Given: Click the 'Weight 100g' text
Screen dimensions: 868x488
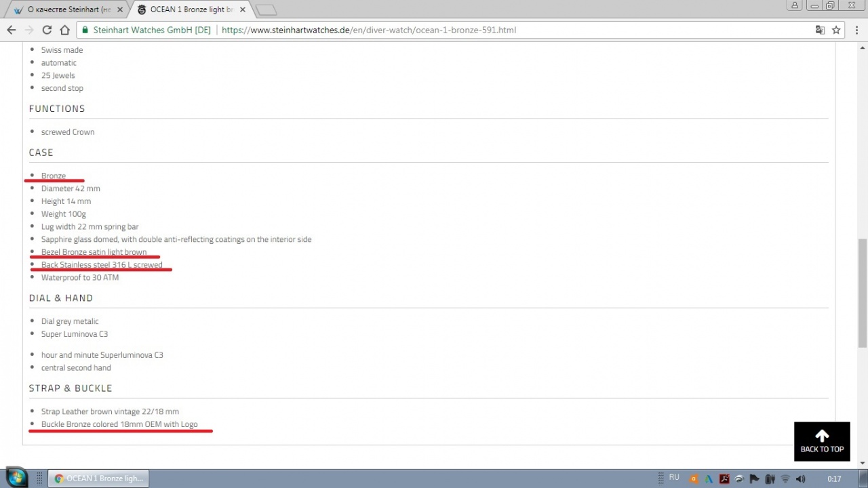Looking at the screenshot, I should click(63, 214).
